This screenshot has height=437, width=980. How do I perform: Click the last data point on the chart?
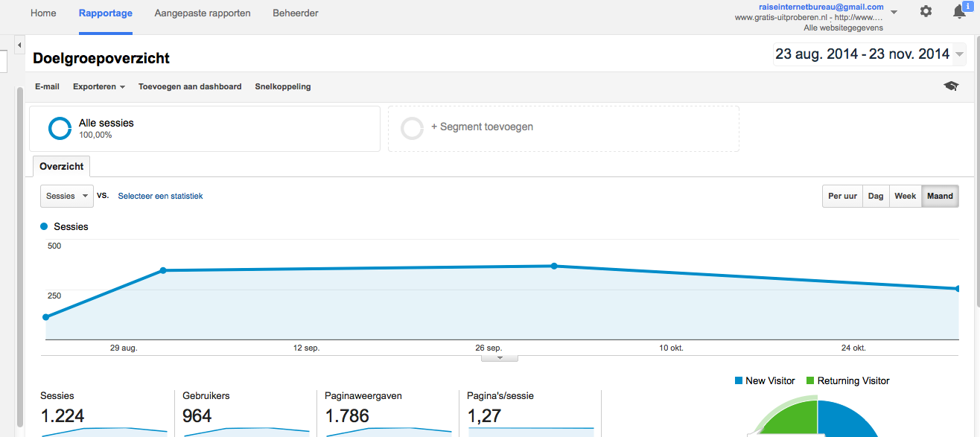point(958,289)
